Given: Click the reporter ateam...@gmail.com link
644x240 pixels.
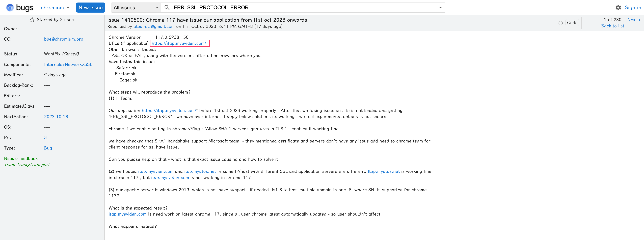Looking at the screenshot, I should pyautogui.click(x=154, y=26).
